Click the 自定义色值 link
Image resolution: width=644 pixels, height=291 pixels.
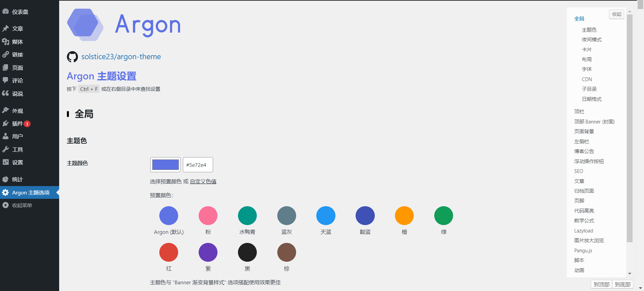203,181
